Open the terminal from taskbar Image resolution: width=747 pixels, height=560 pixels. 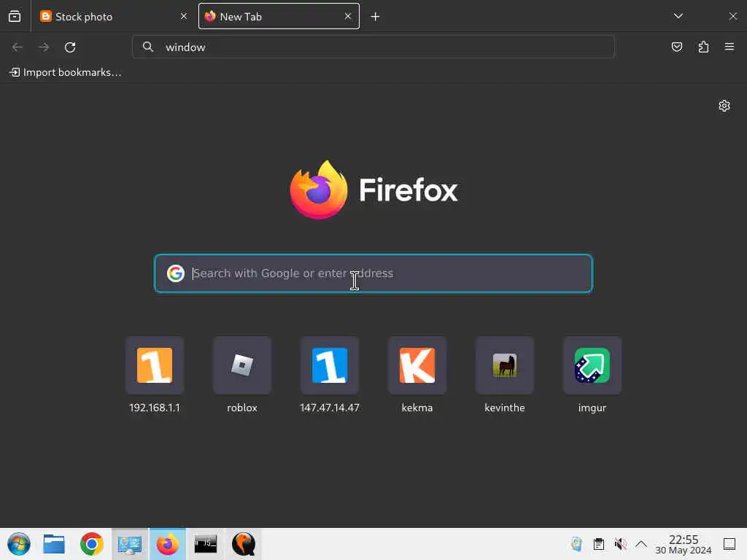click(206, 544)
